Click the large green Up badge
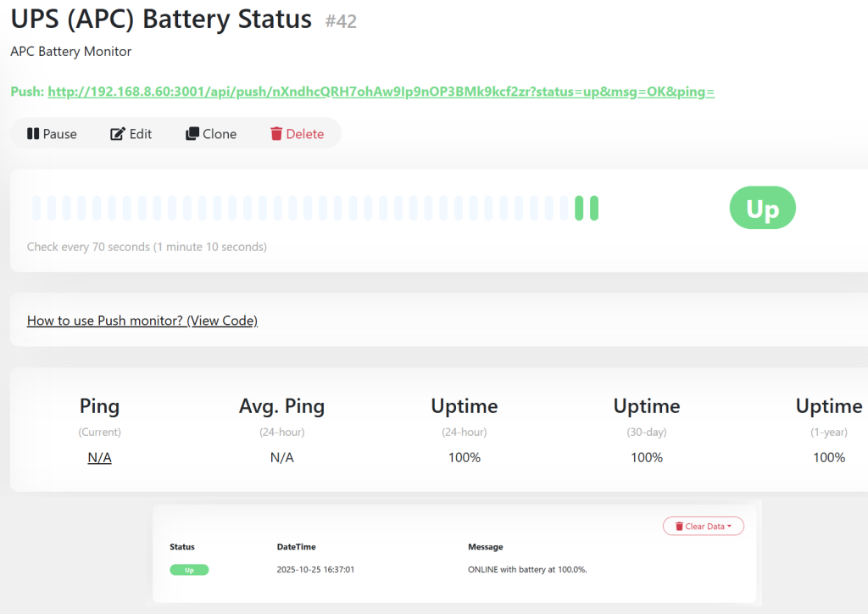The width and height of the screenshot is (868, 614). click(761, 207)
